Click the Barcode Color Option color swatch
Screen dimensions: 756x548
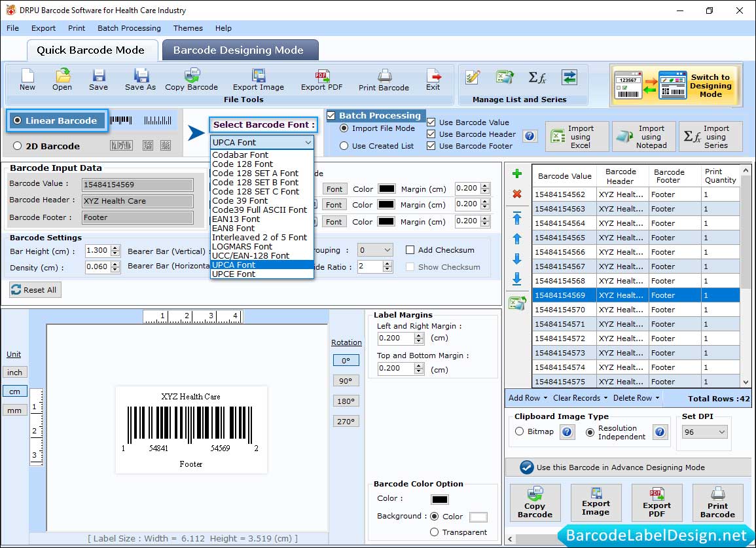440,500
